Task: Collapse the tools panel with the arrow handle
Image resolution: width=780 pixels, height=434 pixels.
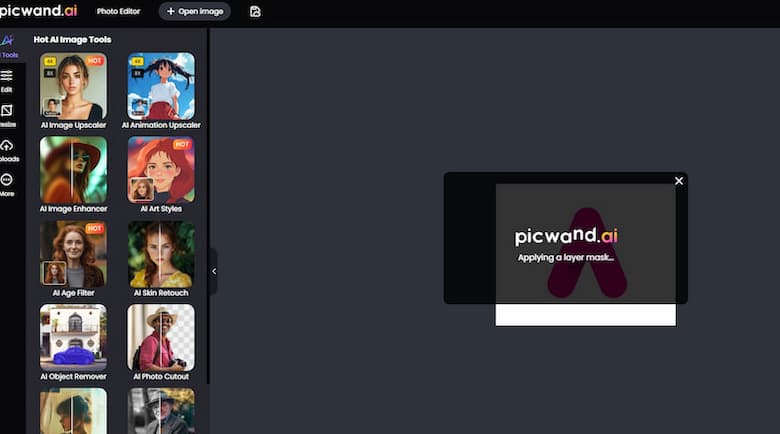Action: 214,271
